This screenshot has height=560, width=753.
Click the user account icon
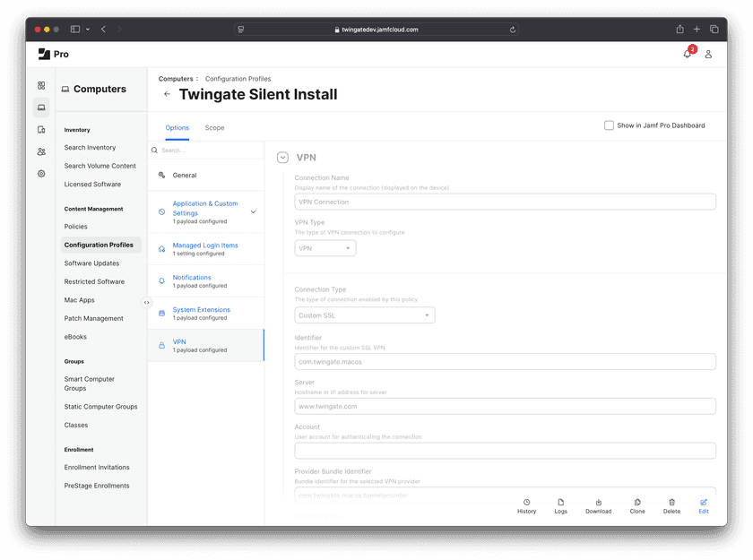[x=708, y=54]
